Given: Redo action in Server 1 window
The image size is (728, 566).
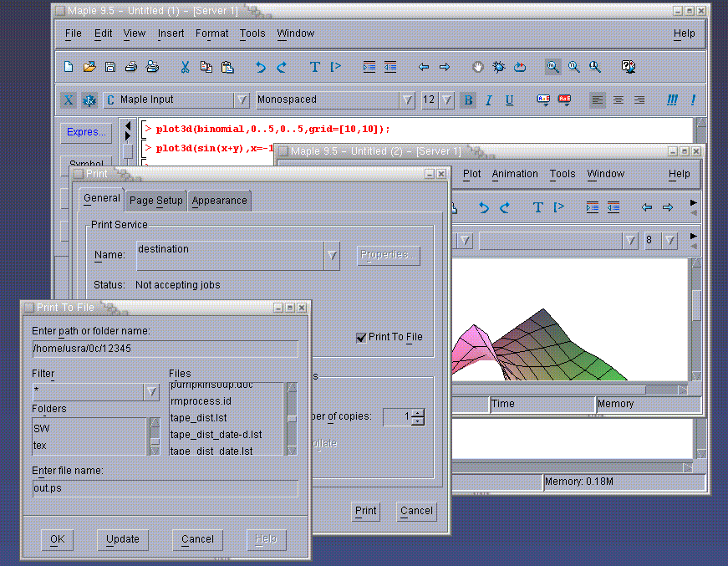Looking at the screenshot, I should 282,68.
